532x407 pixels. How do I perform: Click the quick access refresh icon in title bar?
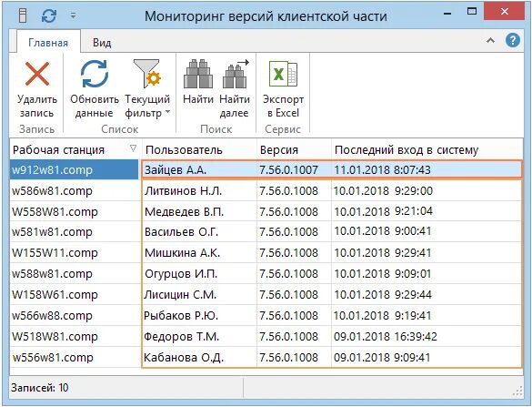(49, 15)
